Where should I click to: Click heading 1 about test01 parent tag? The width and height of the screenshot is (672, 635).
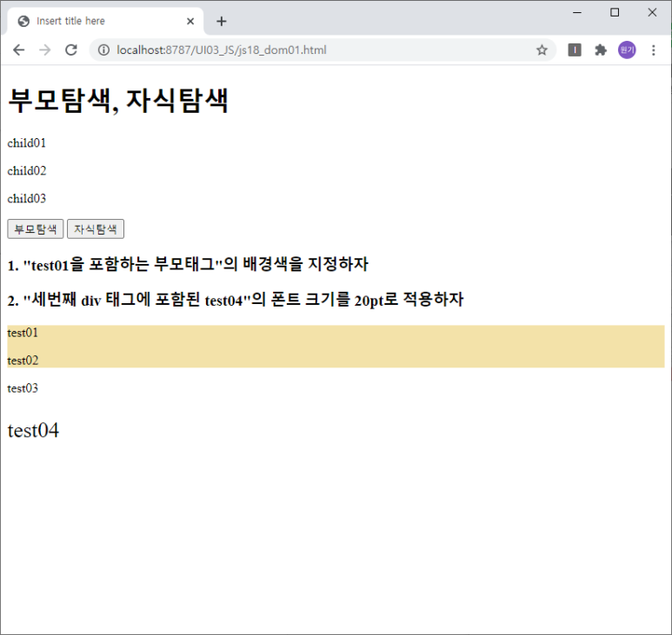pyautogui.click(x=188, y=264)
